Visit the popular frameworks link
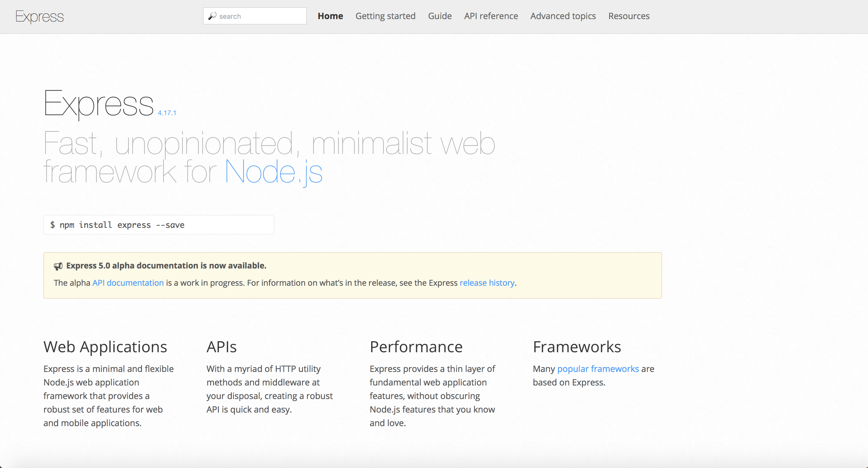 (x=598, y=369)
